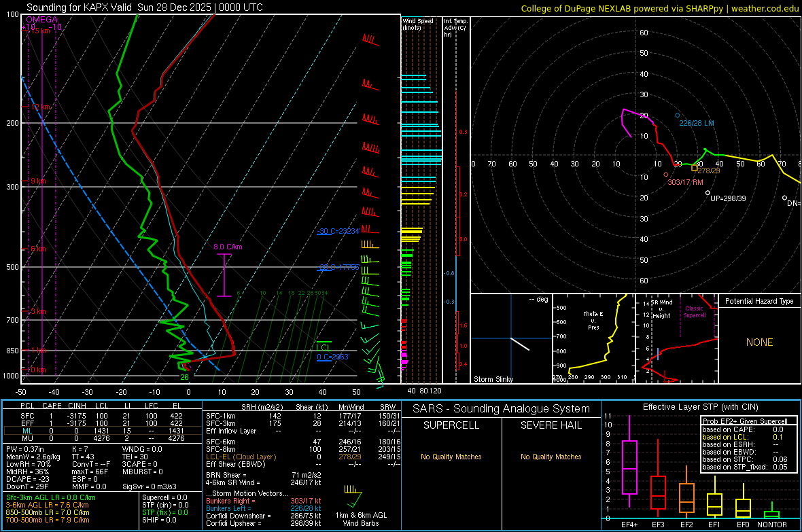Click the '0 C=2963' freezing level label
Viewport: 802px width, 532px height.
click(333, 357)
